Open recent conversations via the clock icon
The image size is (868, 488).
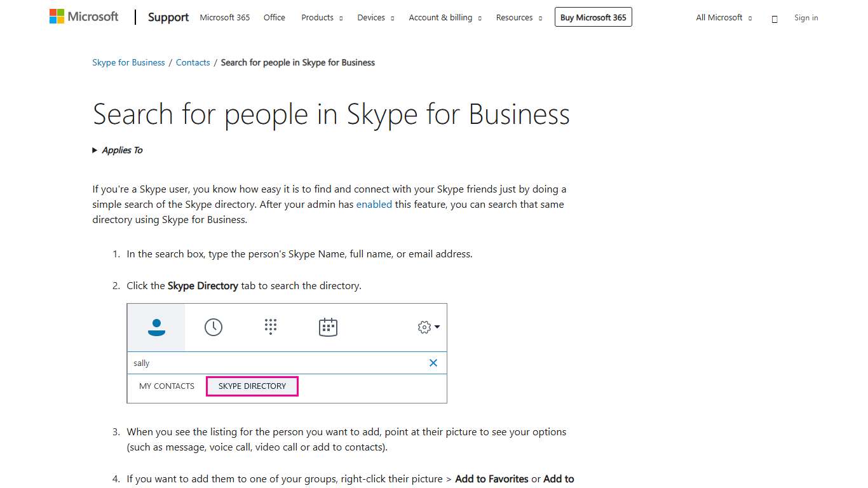[x=213, y=327]
